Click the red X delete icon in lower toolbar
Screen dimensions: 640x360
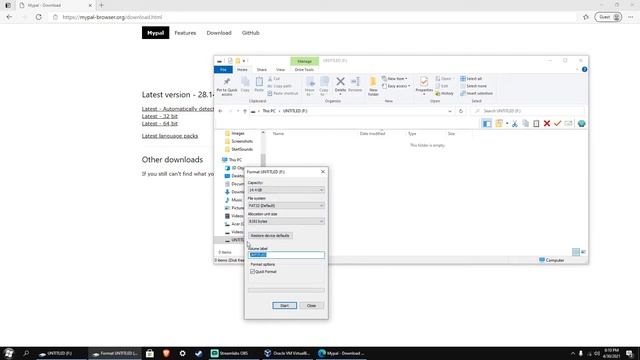pos(547,124)
